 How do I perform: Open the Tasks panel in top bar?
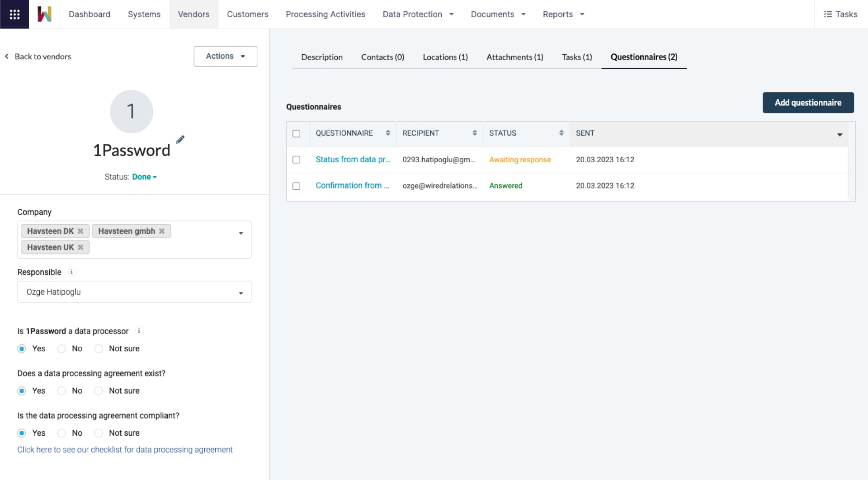click(840, 14)
